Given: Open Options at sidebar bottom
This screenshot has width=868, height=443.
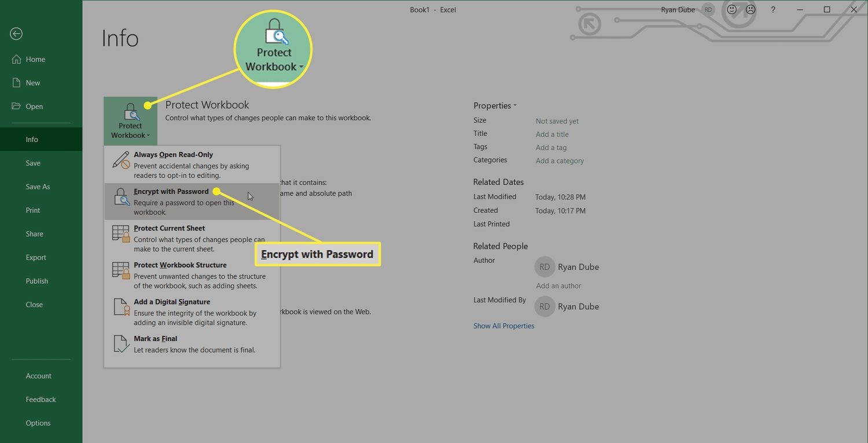Looking at the screenshot, I should coord(38,423).
